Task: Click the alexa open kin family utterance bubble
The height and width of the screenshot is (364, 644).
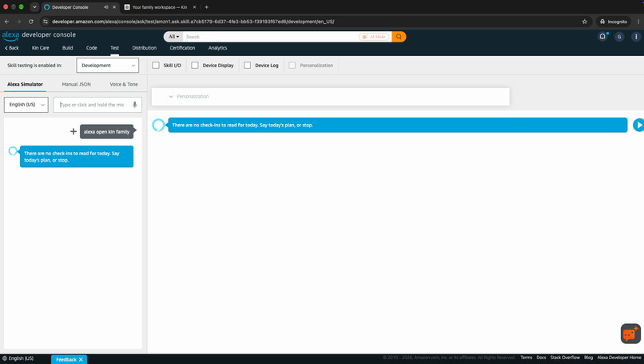Action: [107, 132]
